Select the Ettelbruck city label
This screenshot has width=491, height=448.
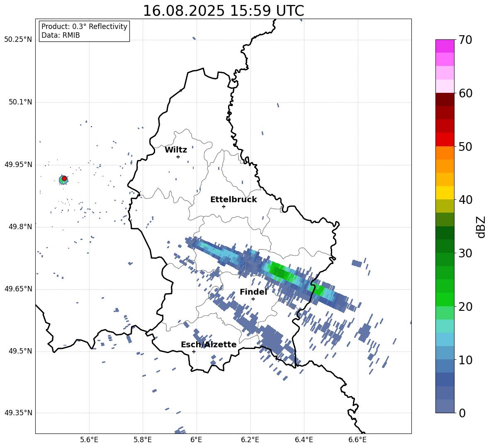click(233, 200)
